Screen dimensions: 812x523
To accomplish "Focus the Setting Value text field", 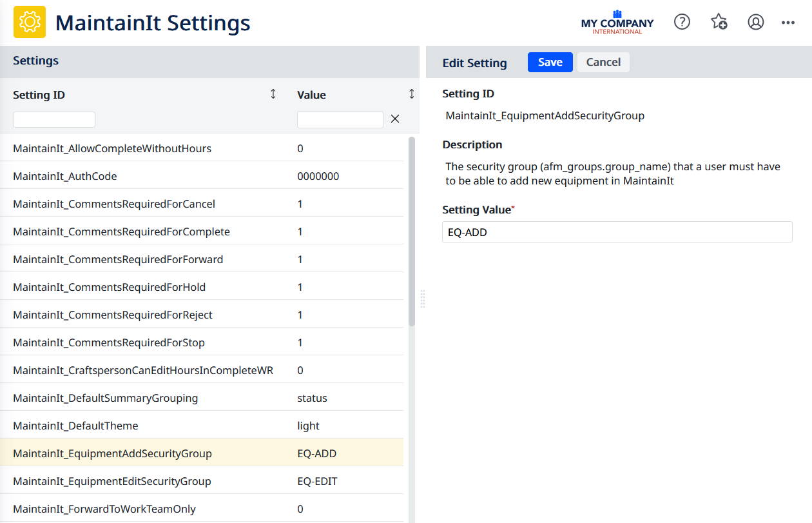I will [617, 232].
